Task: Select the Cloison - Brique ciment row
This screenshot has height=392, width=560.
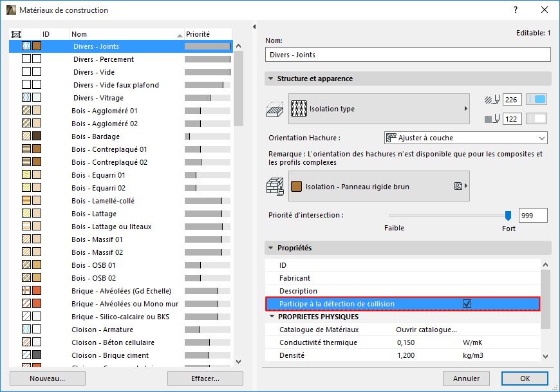Action: 121,355
